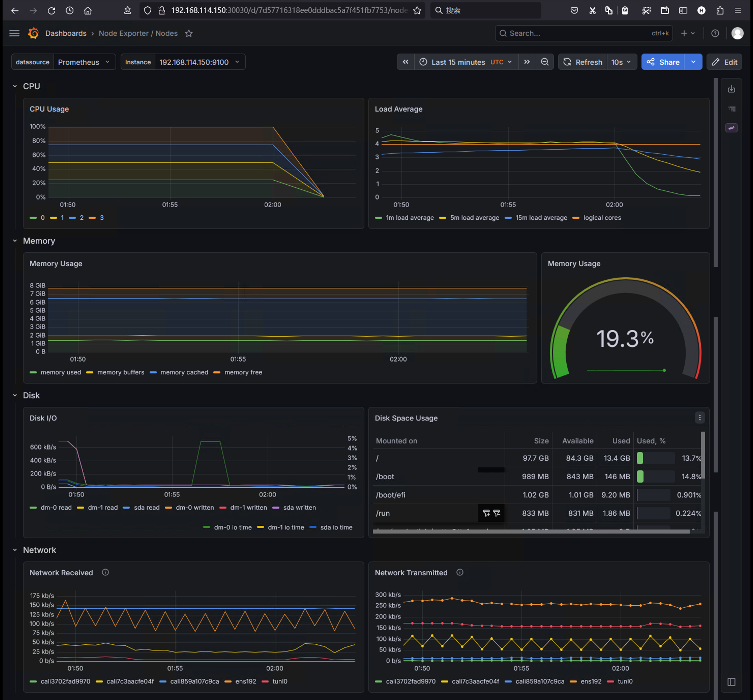Open the Instance 192.168.114.150:9100 dropdown
This screenshot has width=753, height=700.
(200, 62)
